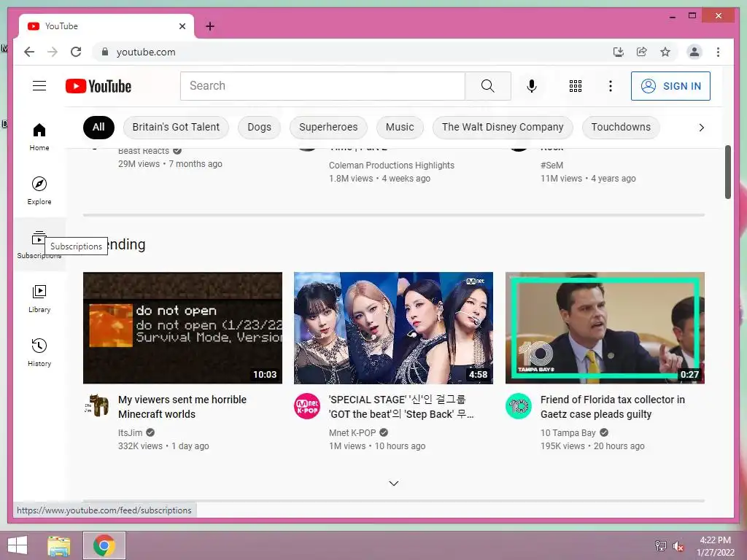
Task: Click the SIGN IN button
Action: click(x=670, y=86)
